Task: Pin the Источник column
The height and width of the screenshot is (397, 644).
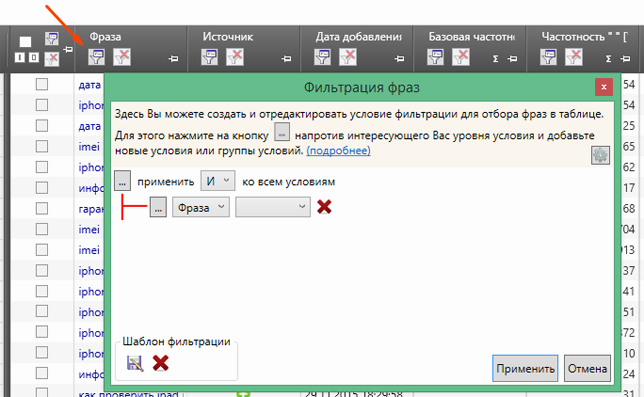Action: click(286, 59)
